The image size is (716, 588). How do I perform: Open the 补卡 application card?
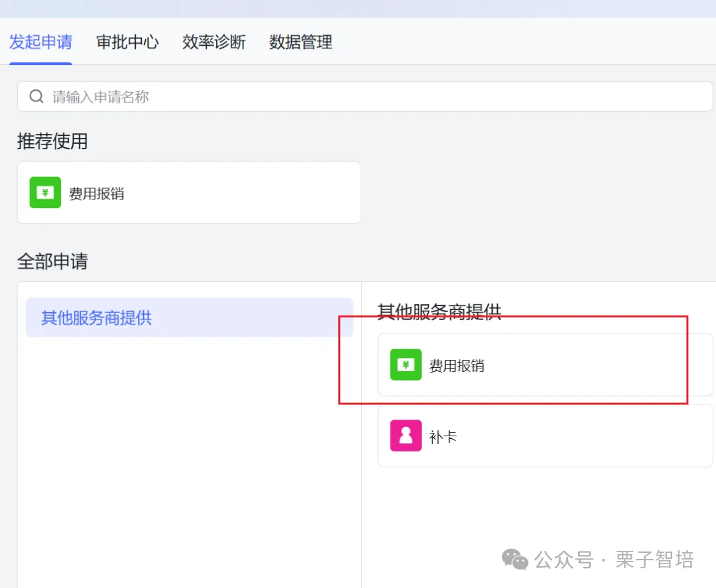click(x=545, y=436)
